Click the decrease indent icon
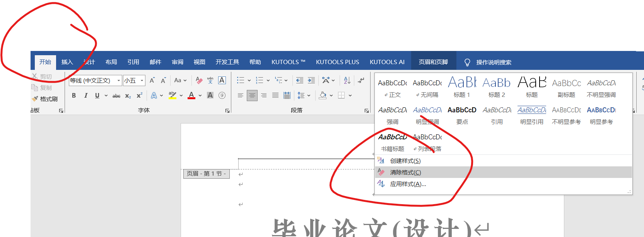644x237 pixels. click(x=300, y=80)
